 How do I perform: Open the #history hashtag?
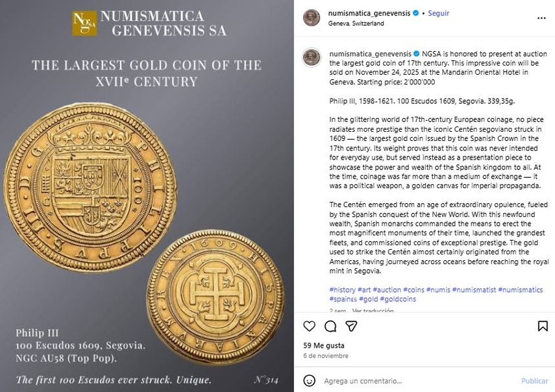click(x=343, y=289)
